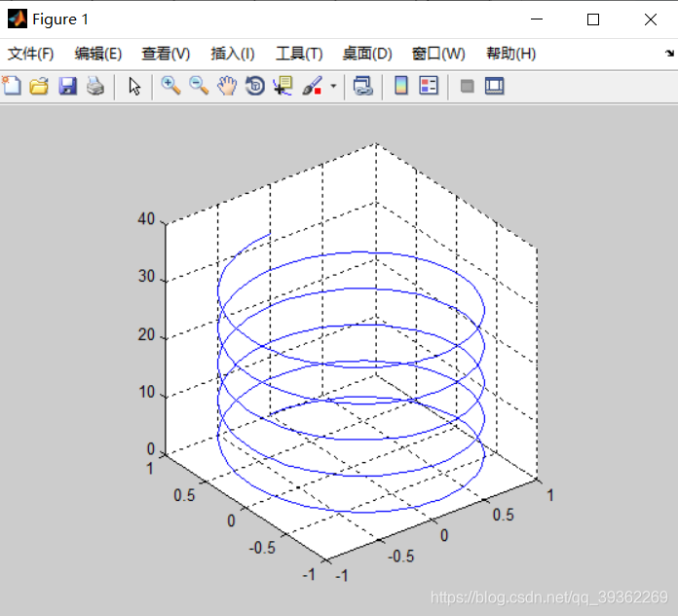Insert a colorbar with the Colorbar icon
Screen dimensions: 678x616
pos(401,86)
